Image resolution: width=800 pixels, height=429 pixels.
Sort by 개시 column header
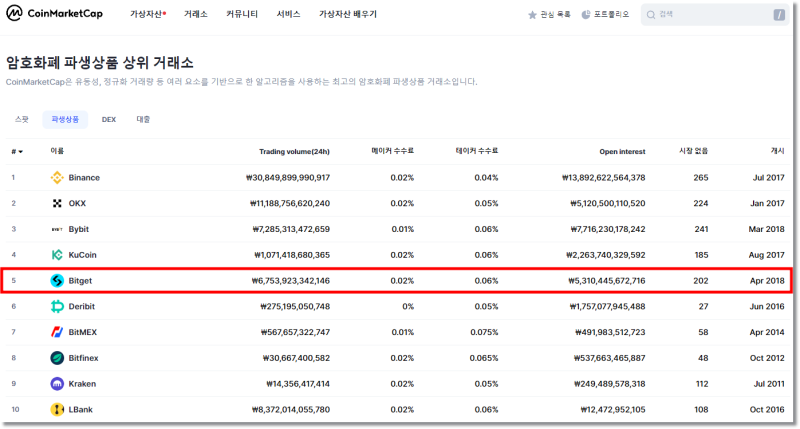pyautogui.click(x=777, y=151)
